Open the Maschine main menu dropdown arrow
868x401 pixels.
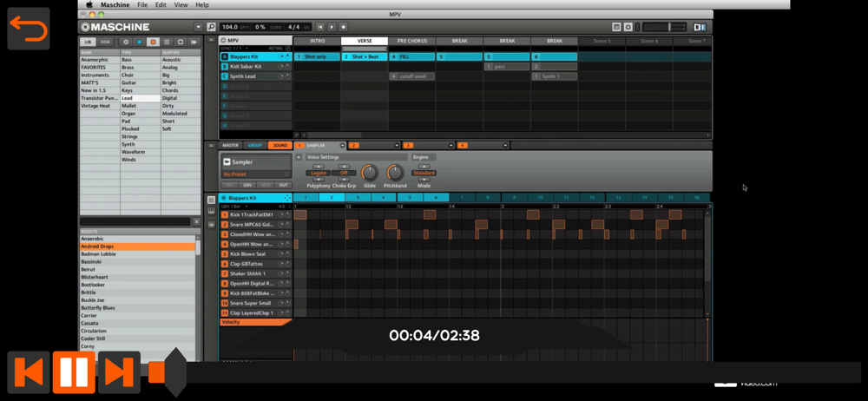click(x=198, y=28)
